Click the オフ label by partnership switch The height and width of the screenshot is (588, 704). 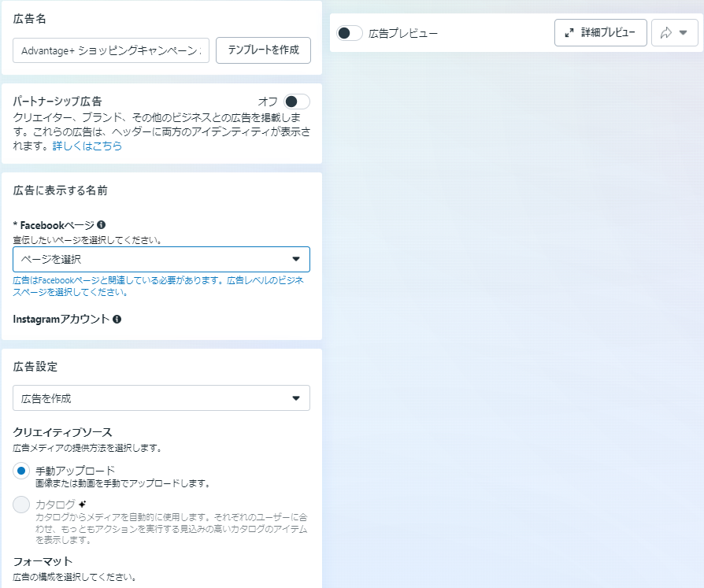268,102
